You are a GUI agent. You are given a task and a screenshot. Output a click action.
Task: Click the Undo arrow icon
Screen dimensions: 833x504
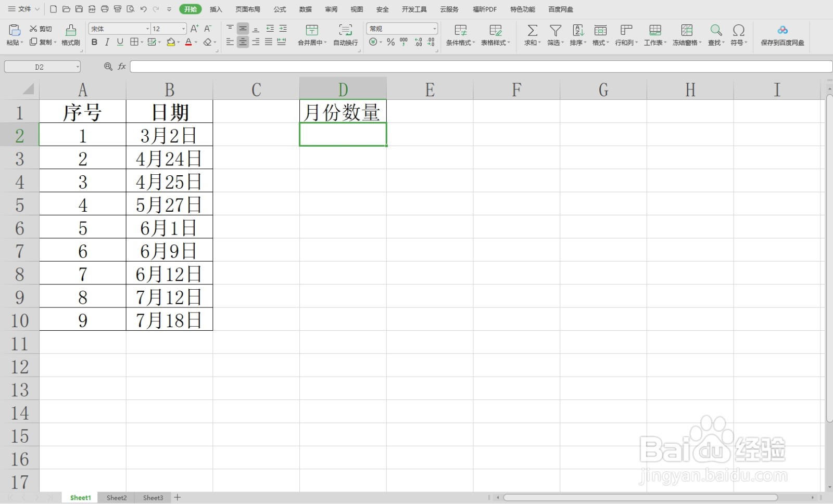point(144,9)
